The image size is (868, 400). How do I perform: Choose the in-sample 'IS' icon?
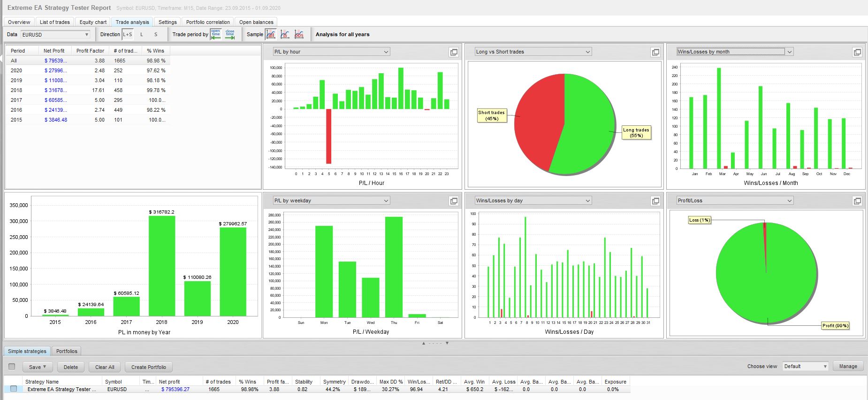point(285,34)
